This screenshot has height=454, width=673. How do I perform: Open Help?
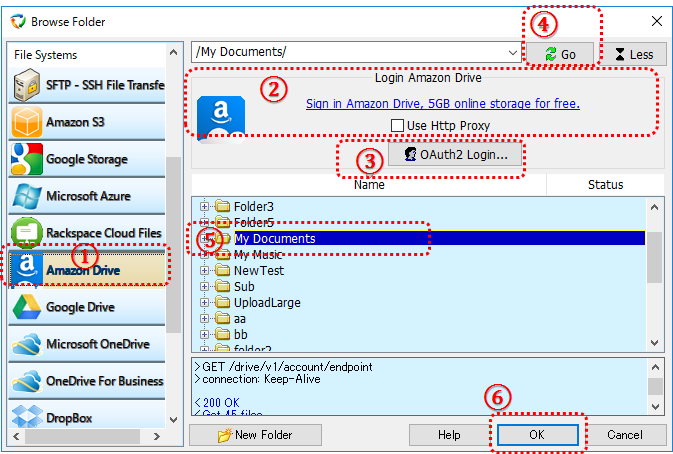tap(449, 435)
